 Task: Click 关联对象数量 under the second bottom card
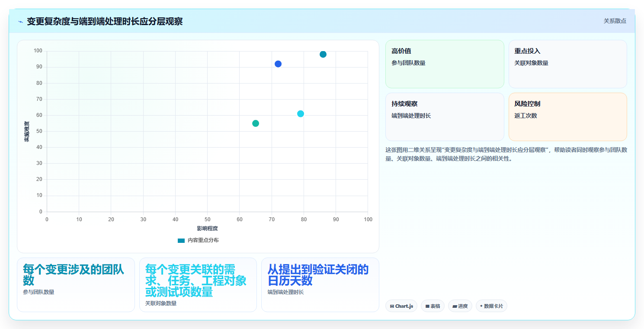point(161,303)
